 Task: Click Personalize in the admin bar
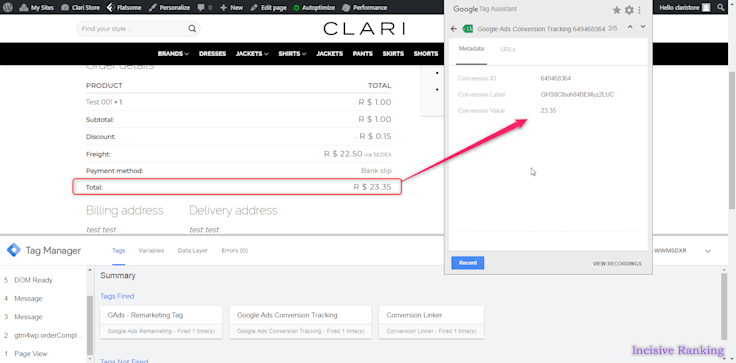[169, 8]
